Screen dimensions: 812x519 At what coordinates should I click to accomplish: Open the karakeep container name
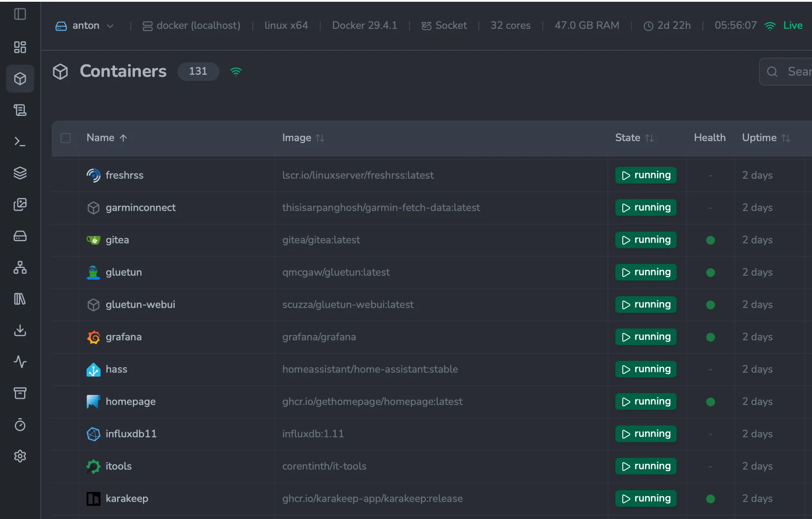[x=127, y=498]
